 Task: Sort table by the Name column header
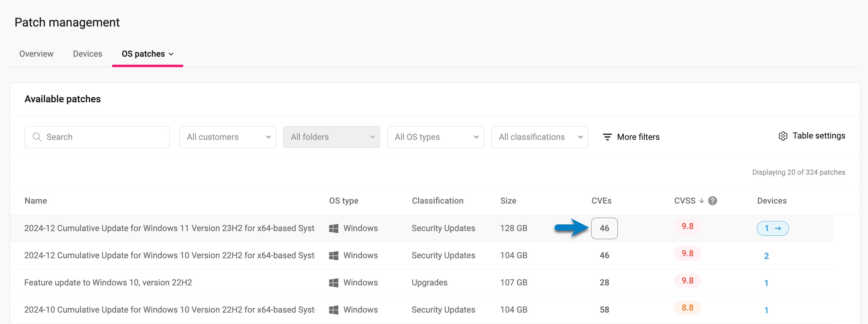point(36,201)
